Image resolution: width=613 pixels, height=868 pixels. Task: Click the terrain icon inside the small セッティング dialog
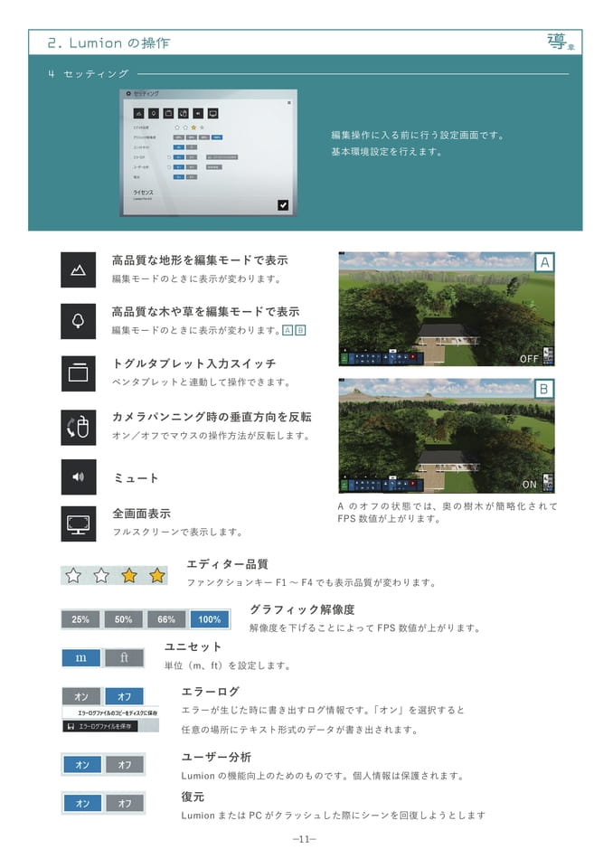pos(138,114)
